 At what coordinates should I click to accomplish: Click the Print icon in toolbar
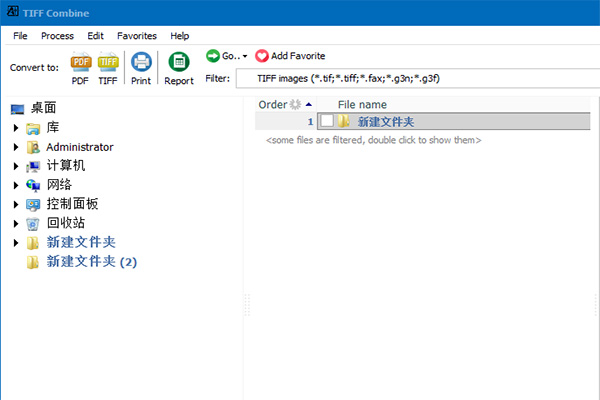(x=141, y=64)
